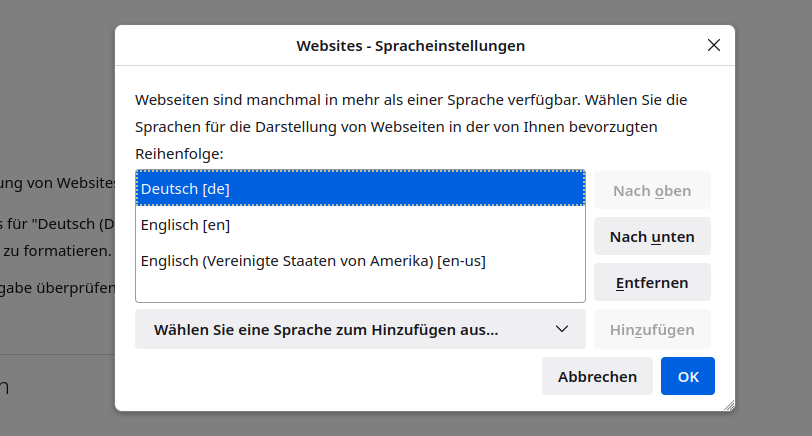Click the resize grip in the dialog corner
The image size is (812, 436).
[728, 404]
